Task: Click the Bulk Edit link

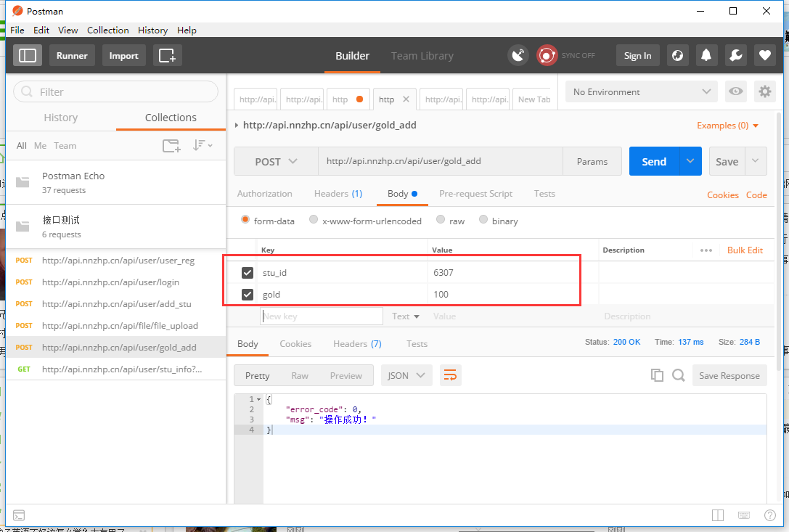Action: pyautogui.click(x=745, y=250)
